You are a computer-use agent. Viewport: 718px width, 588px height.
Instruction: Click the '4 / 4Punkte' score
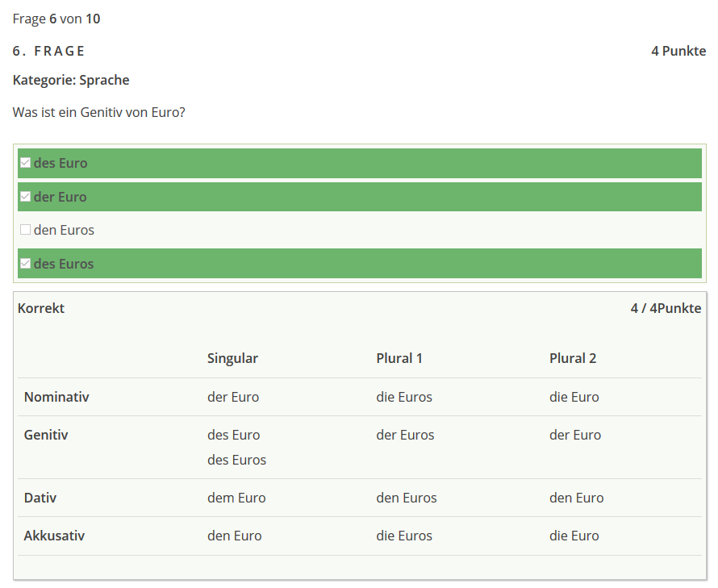click(x=666, y=308)
